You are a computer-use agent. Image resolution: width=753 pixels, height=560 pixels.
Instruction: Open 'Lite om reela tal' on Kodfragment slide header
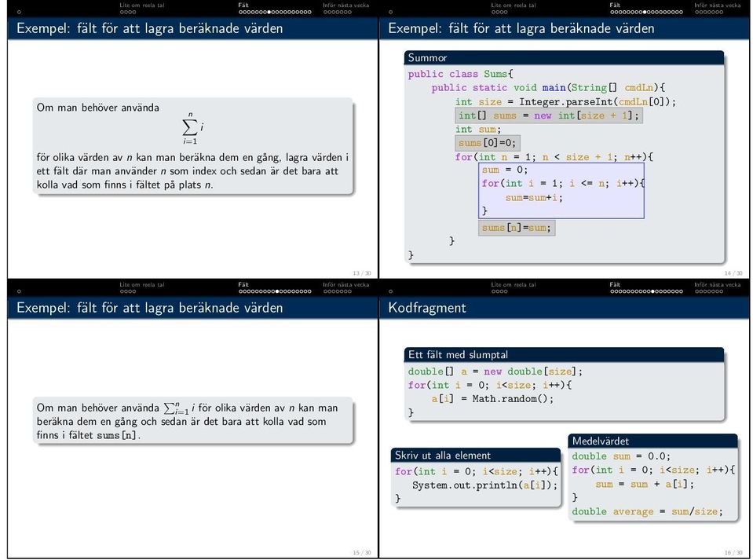(x=514, y=285)
